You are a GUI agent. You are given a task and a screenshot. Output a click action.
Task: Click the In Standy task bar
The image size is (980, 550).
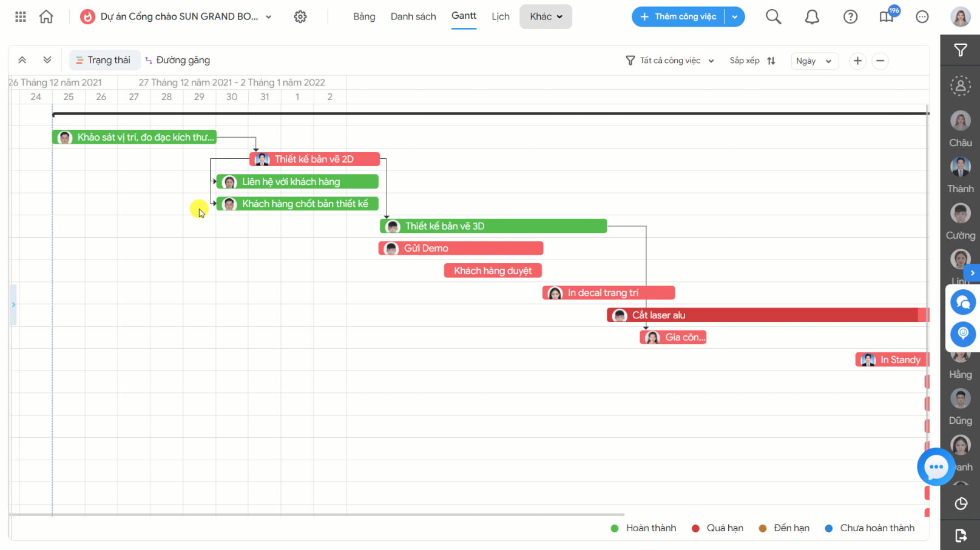pyautogui.click(x=892, y=360)
